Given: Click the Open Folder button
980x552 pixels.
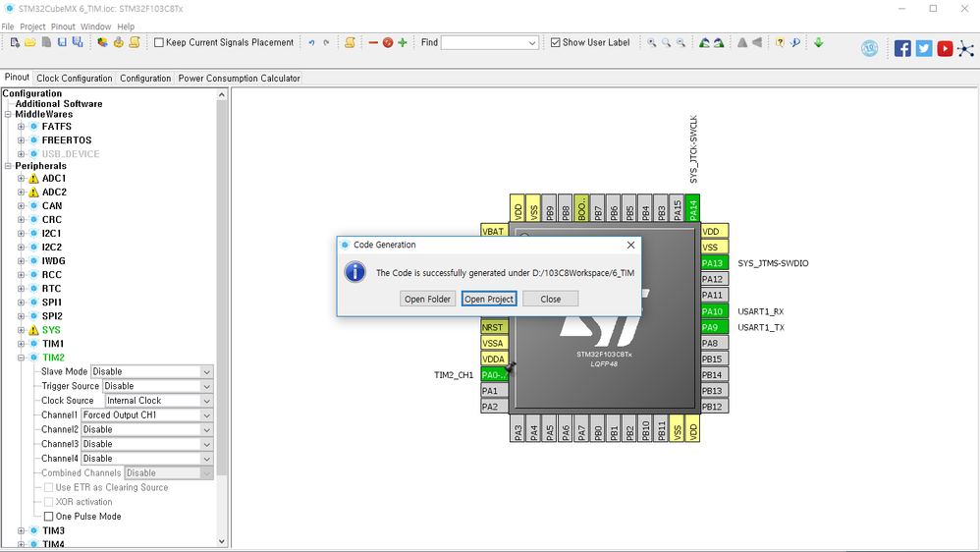Looking at the screenshot, I should click(427, 299).
